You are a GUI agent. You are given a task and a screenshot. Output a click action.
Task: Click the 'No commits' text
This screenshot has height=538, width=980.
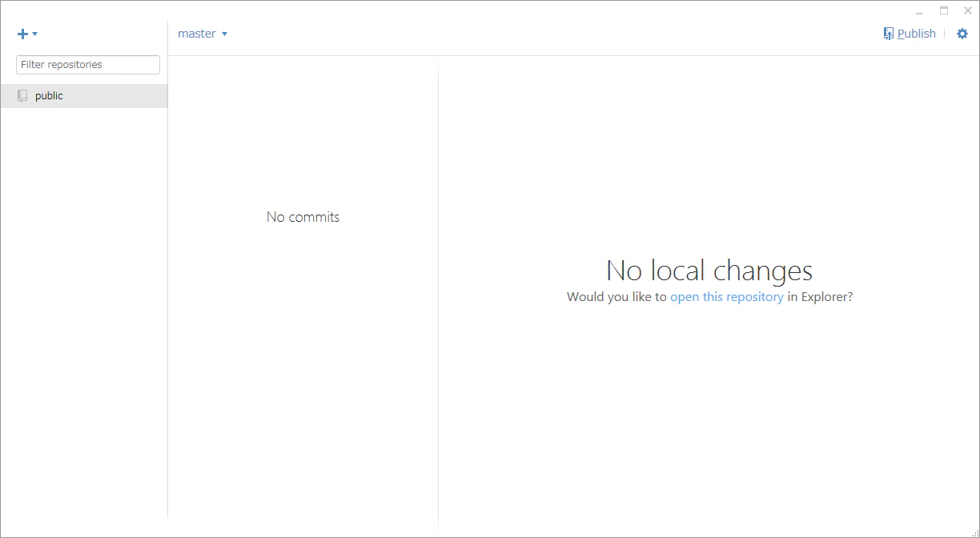tap(303, 217)
